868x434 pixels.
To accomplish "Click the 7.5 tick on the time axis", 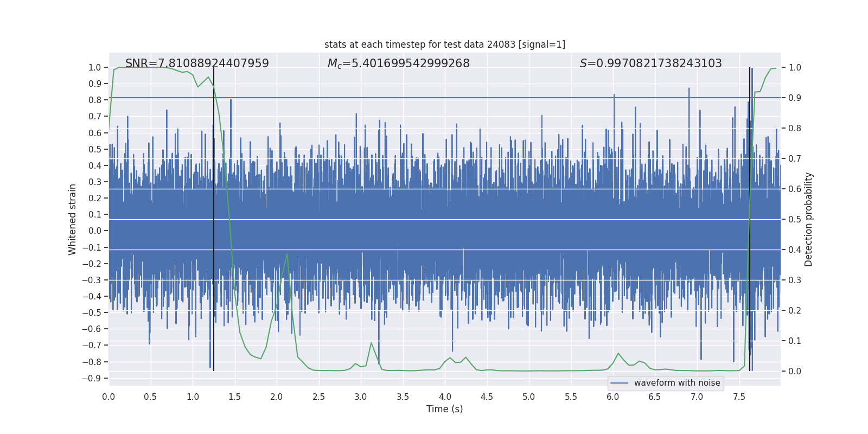I will pyautogui.click(x=739, y=397).
